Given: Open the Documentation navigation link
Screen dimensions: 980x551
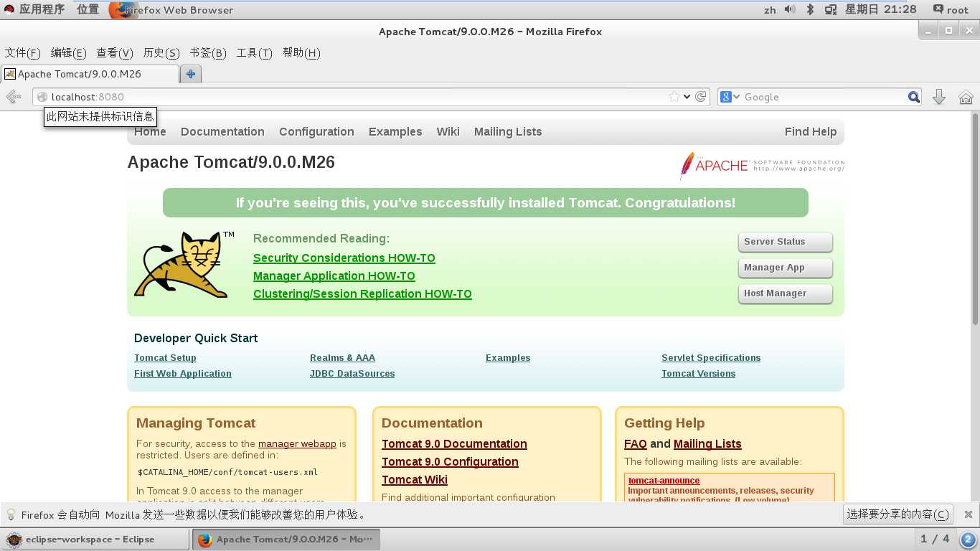Looking at the screenshot, I should point(222,131).
